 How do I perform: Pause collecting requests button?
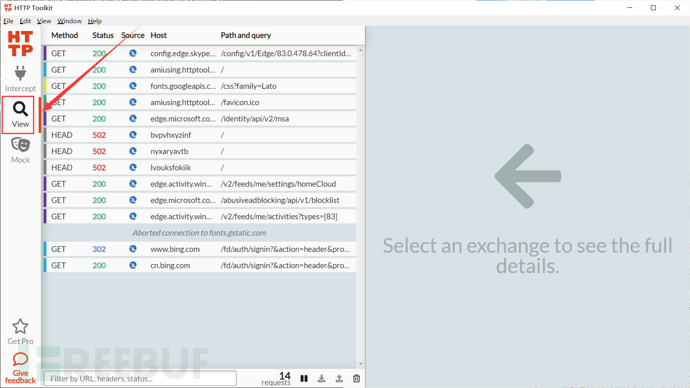point(304,378)
